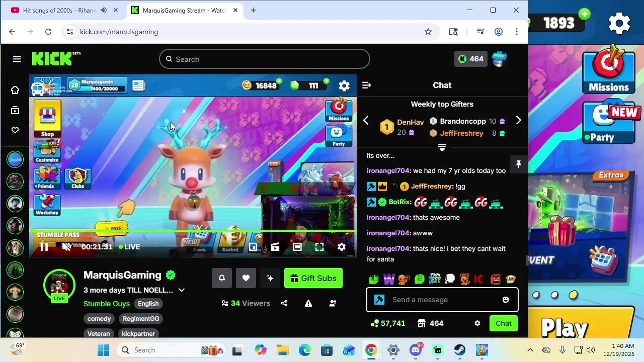Pause the stream video
Image resolution: width=644 pixels, height=362 pixels.
coord(44,247)
